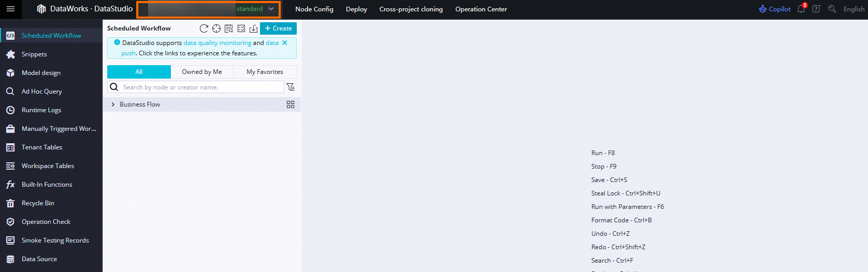Select Scheduled Workflow in sidebar
The image size is (868, 272).
51,36
